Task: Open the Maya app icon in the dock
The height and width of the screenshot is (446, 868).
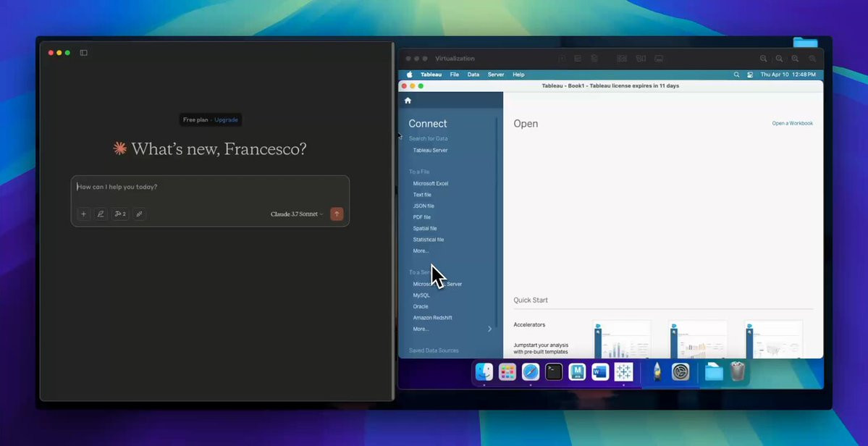Action: 578,372
